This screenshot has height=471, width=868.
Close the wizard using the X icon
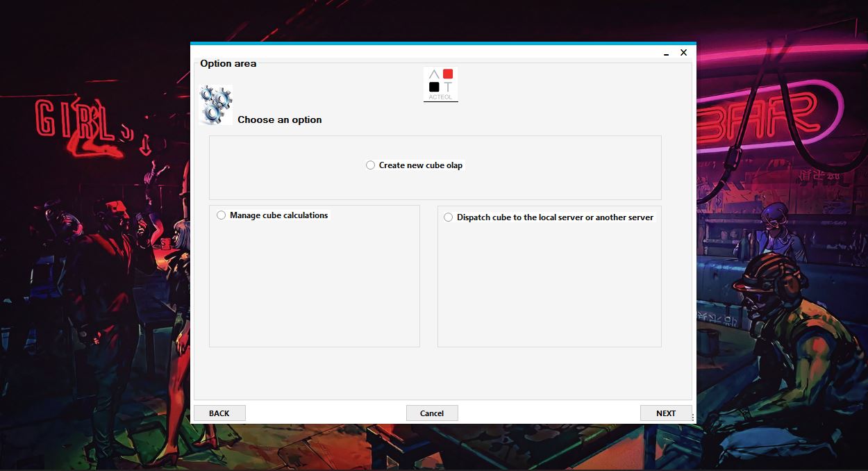pyautogui.click(x=683, y=53)
